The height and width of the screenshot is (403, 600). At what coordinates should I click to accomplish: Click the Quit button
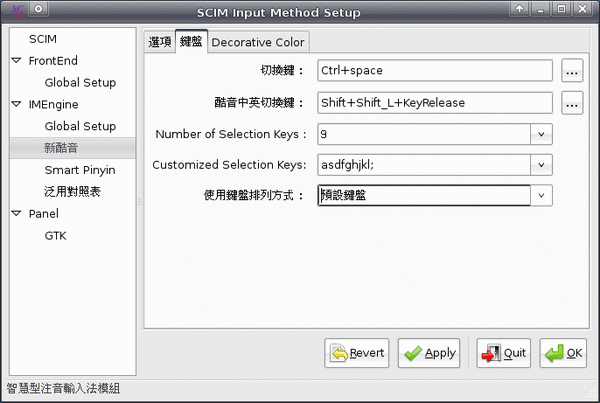tap(504, 353)
